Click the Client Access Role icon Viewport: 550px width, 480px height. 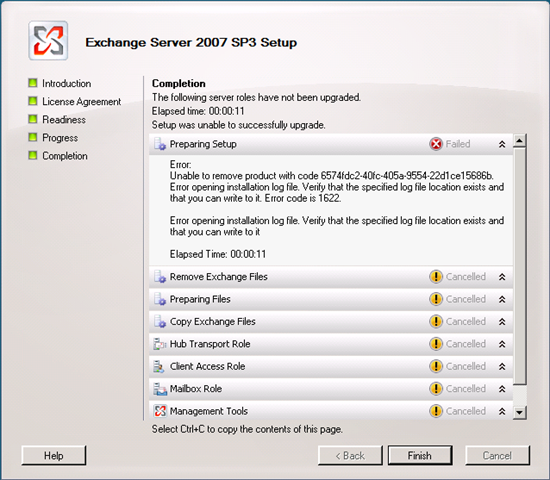coord(159,366)
